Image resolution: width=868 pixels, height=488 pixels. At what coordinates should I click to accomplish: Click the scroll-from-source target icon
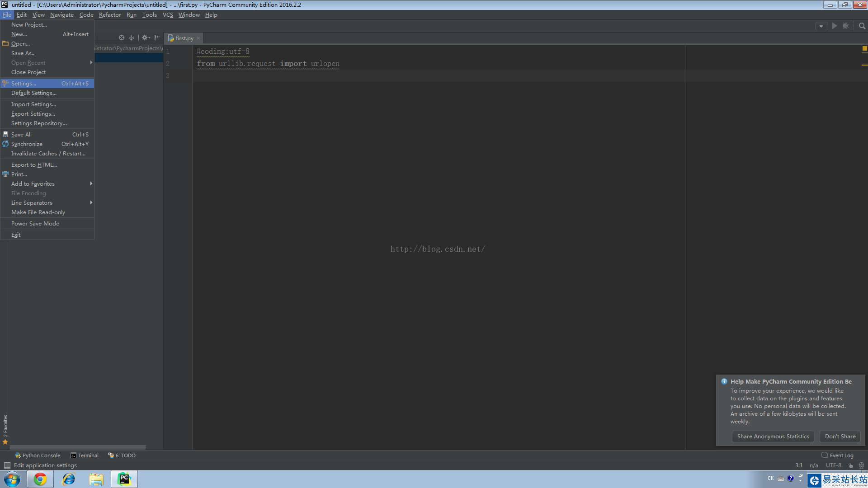(121, 38)
